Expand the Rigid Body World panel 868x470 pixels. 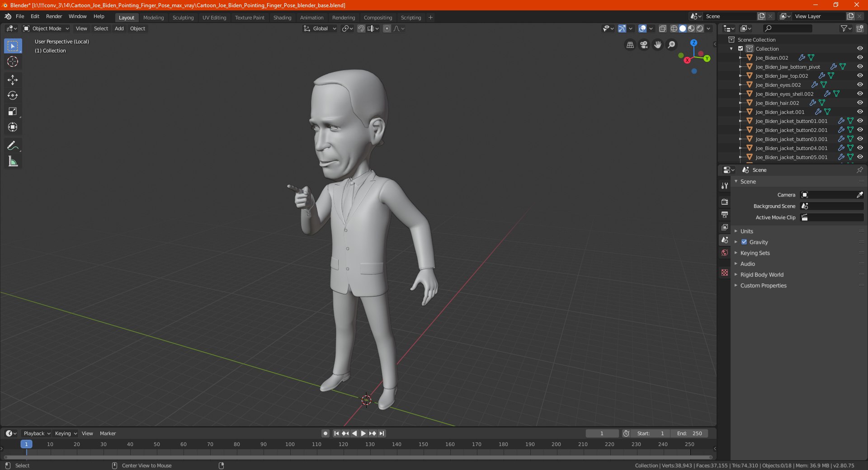click(x=762, y=274)
